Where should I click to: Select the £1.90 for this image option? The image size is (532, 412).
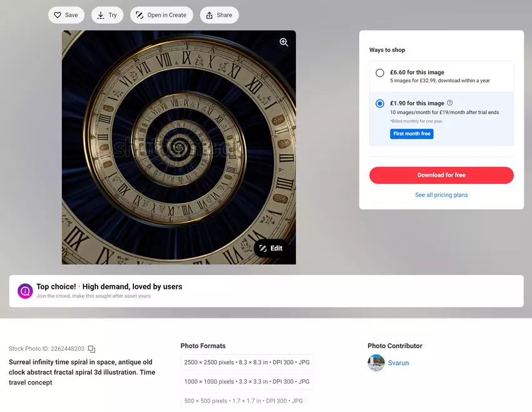pyautogui.click(x=380, y=103)
